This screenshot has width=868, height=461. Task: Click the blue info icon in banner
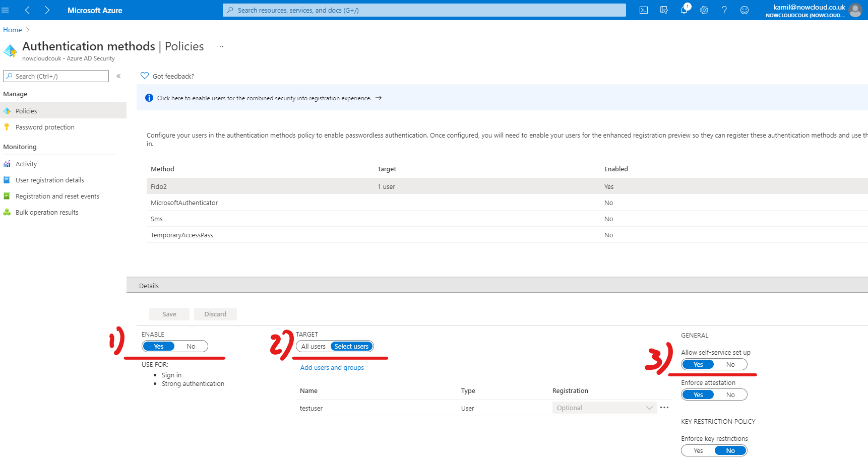[149, 98]
